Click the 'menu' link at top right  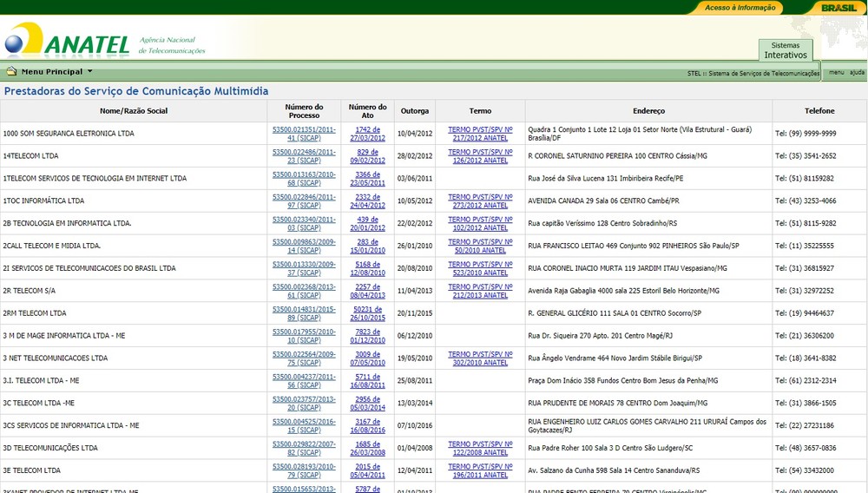click(836, 73)
